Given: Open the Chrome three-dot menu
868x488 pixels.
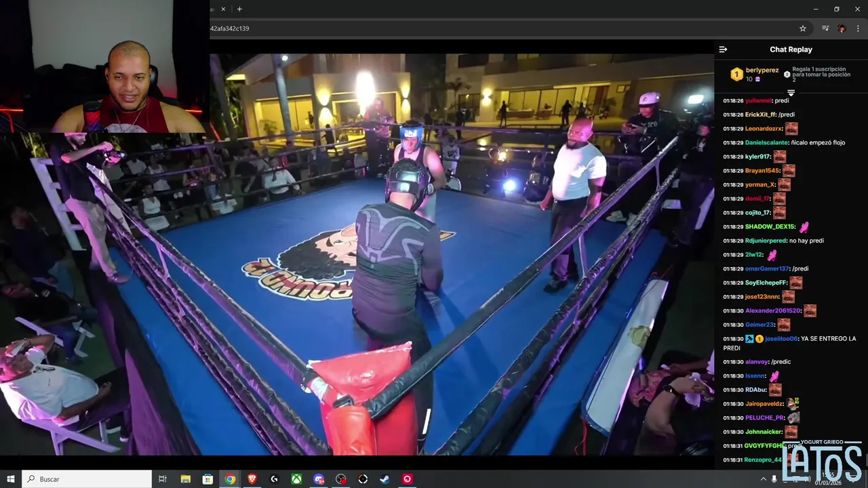Looking at the screenshot, I should (858, 28).
